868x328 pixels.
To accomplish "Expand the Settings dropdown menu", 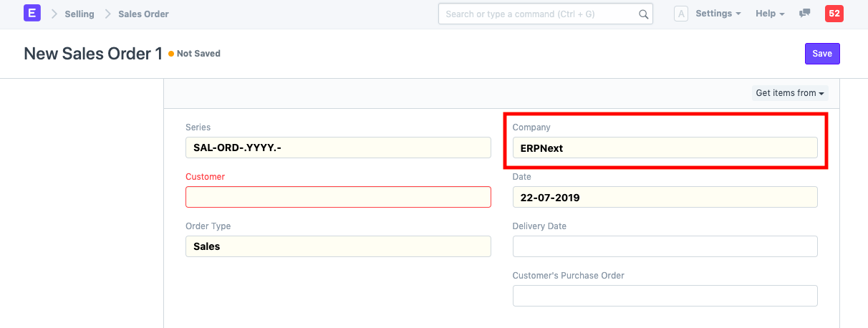I will (x=718, y=14).
